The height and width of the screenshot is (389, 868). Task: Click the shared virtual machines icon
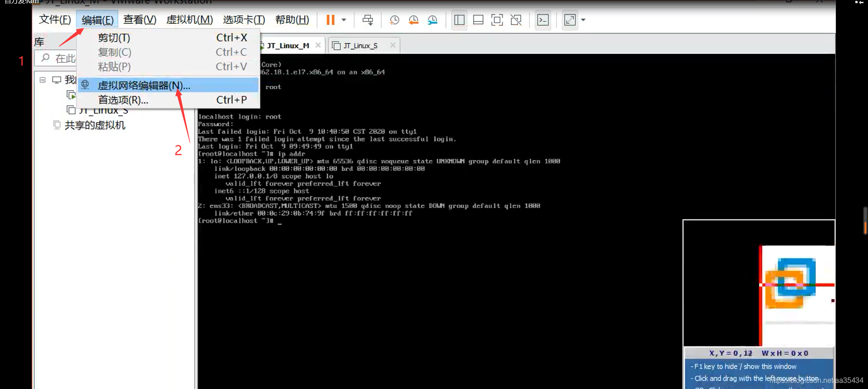(x=57, y=125)
